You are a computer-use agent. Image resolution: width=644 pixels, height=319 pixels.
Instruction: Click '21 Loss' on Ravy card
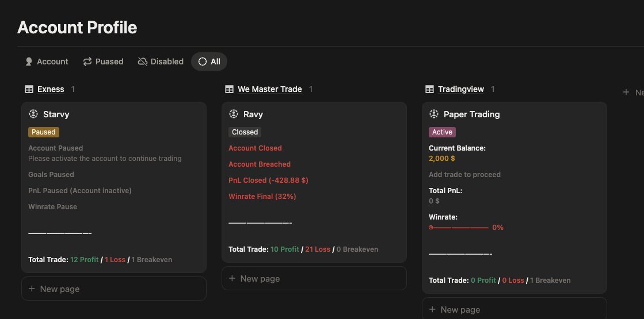(318, 249)
